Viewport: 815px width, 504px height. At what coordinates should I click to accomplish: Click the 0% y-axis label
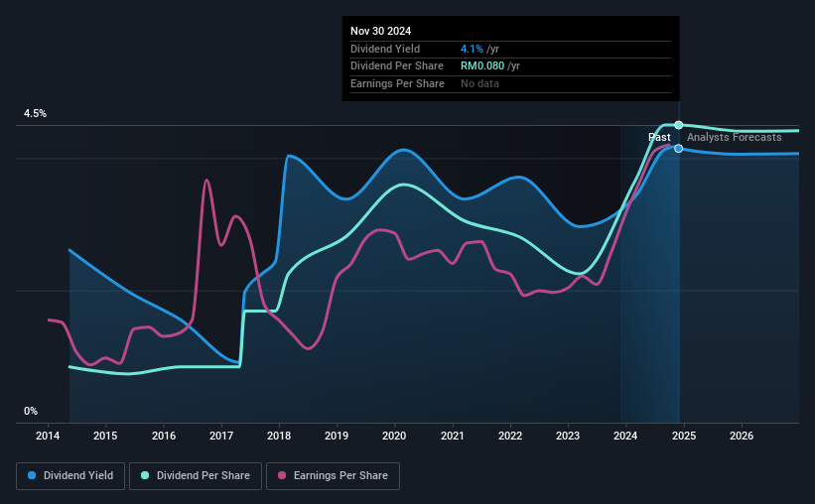click(x=31, y=412)
